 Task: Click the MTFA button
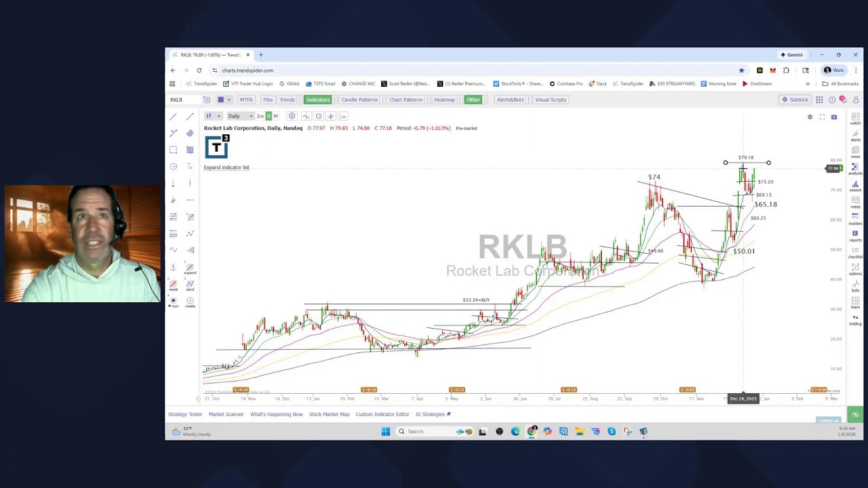point(245,100)
